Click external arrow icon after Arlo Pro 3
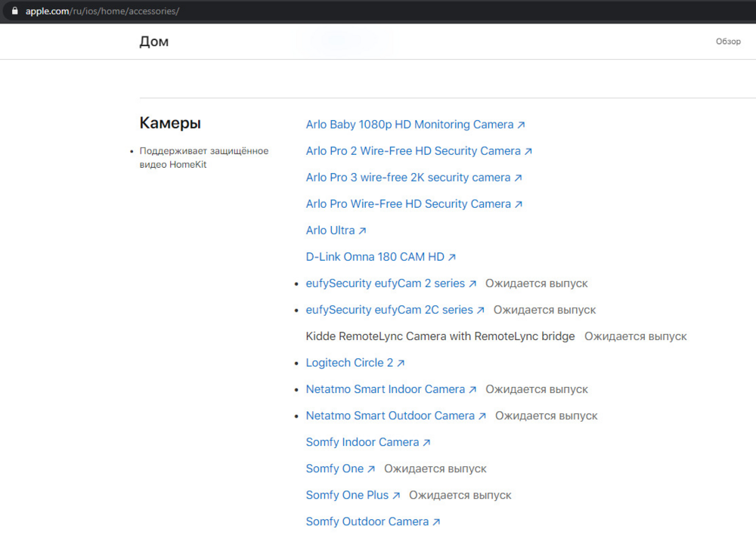The width and height of the screenshot is (756, 560). 518,178
